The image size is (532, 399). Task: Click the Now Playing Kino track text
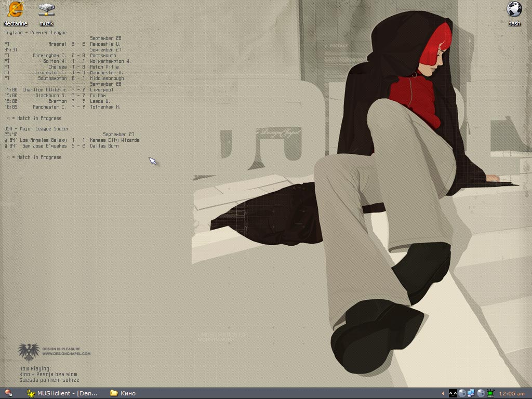[x=48, y=374]
